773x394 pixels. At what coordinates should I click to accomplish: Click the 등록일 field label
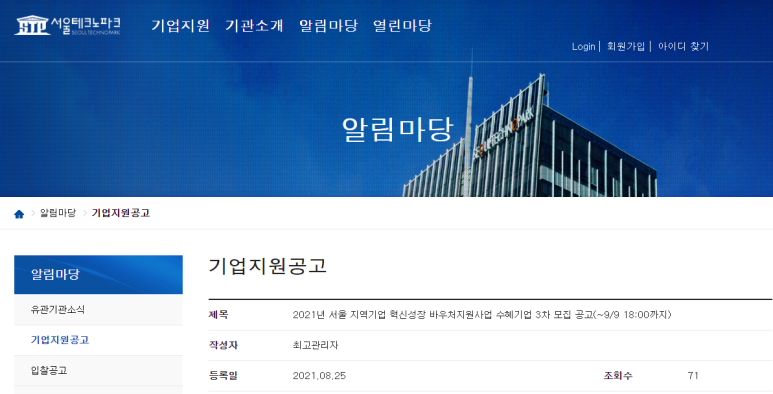[223, 376]
